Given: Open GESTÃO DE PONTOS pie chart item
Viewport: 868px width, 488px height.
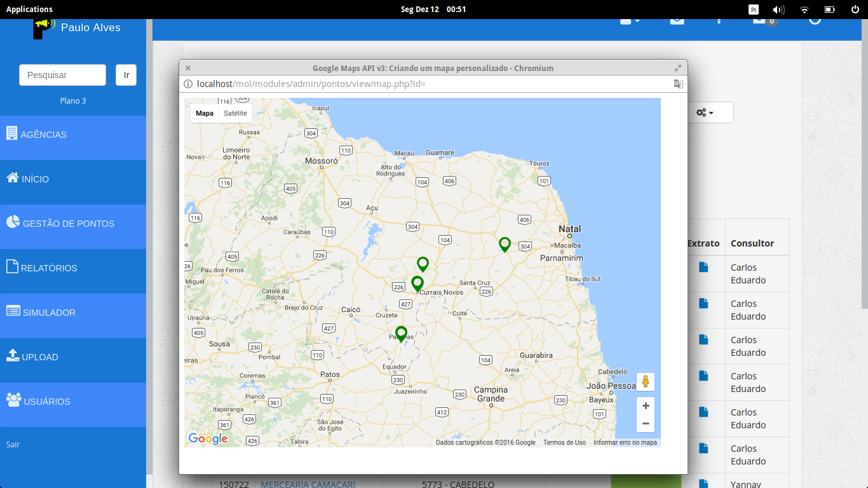Looking at the screenshot, I should [13, 222].
